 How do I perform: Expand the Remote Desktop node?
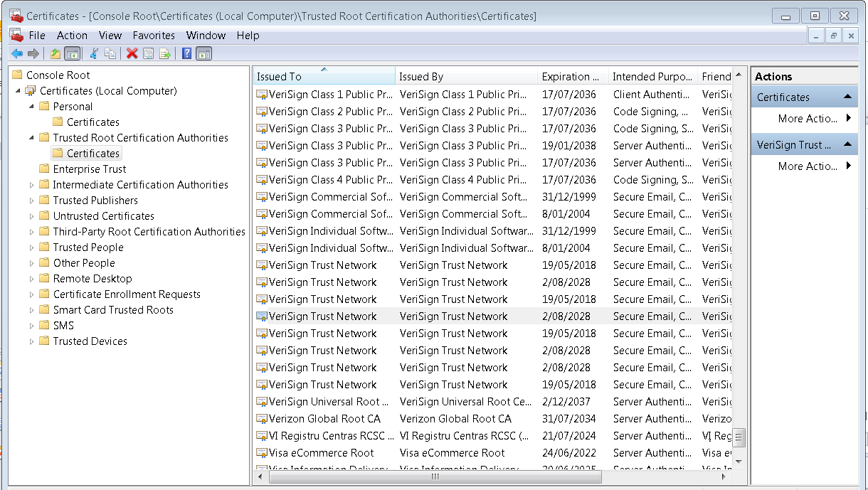pyautogui.click(x=32, y=279)
